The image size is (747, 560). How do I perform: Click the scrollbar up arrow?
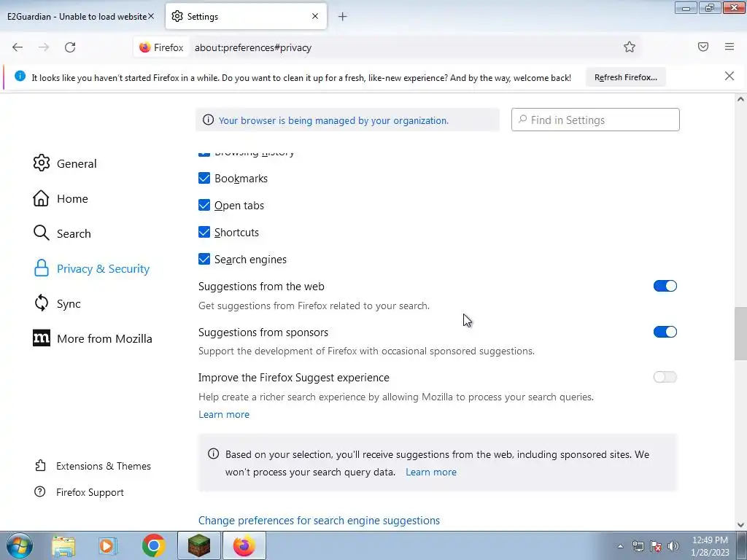740,99
